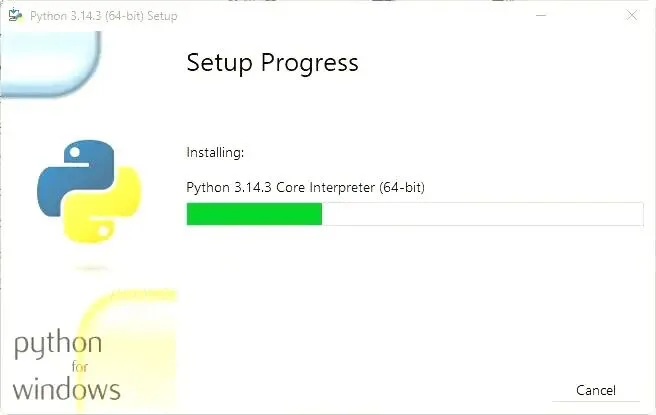The height and width of the screenshot is (415, 656).
Task: Click the word windows in sidebar branding
Action: [67, 388]
